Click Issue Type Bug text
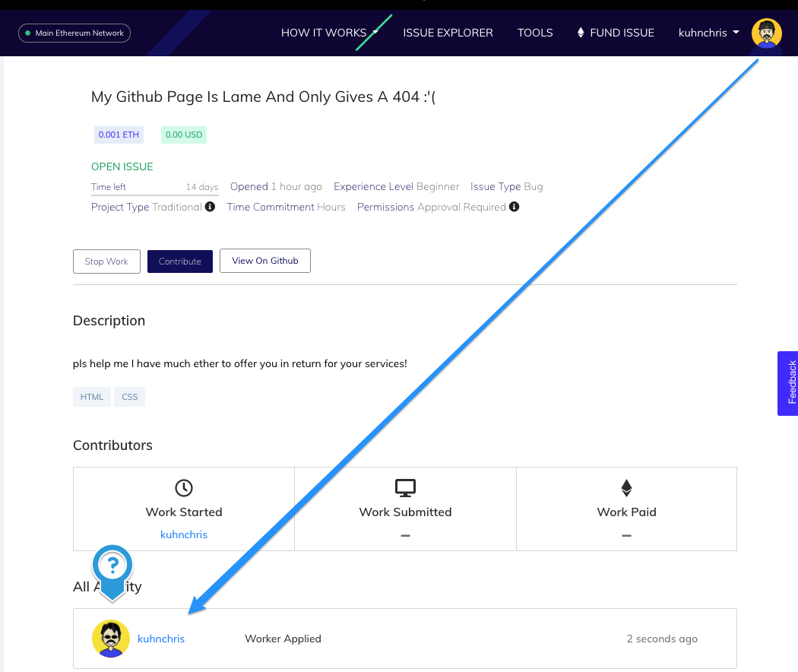The height and width of the screenshot is (672, 798). [506, 186]
